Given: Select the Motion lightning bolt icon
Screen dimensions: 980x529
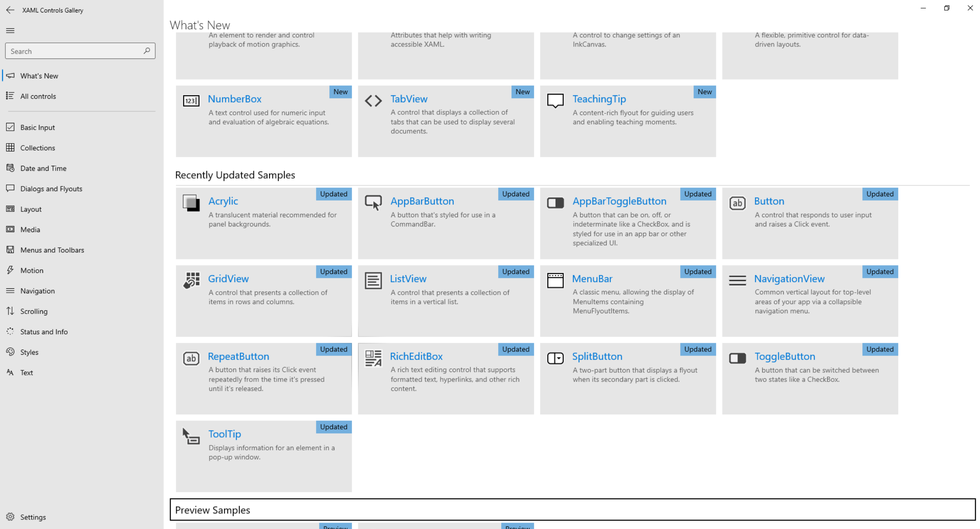Looking at the screenshot, I should (x=11, y=270).
